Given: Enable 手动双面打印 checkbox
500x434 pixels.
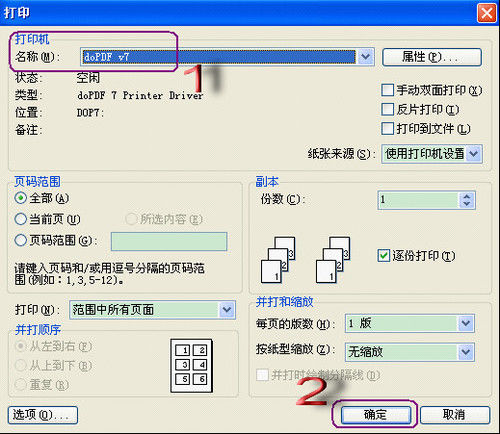Looking at the screenshot, I should pos(387,90).
